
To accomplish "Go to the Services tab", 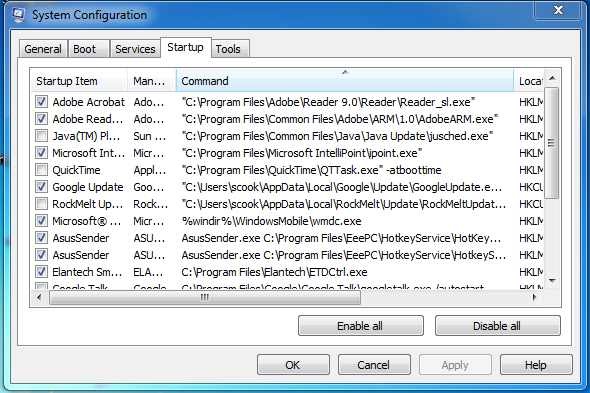I will pyautogui.click(x=135, y=49).
